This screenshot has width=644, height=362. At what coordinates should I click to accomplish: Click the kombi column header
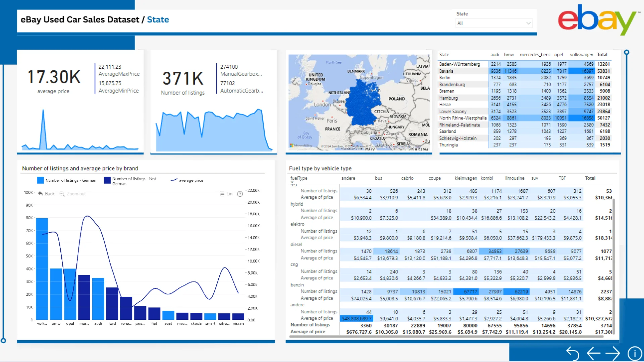[x=487, y=178]
